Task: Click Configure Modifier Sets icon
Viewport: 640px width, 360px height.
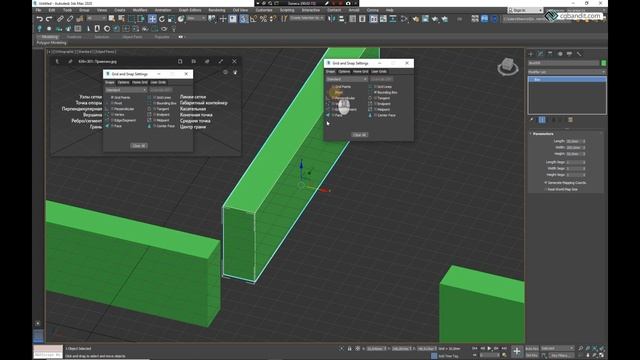Action: 570,120
